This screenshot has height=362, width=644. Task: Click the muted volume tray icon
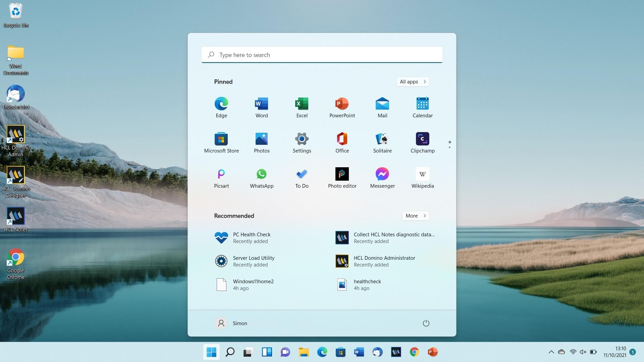pyautogui.click(x=583, y=352)
